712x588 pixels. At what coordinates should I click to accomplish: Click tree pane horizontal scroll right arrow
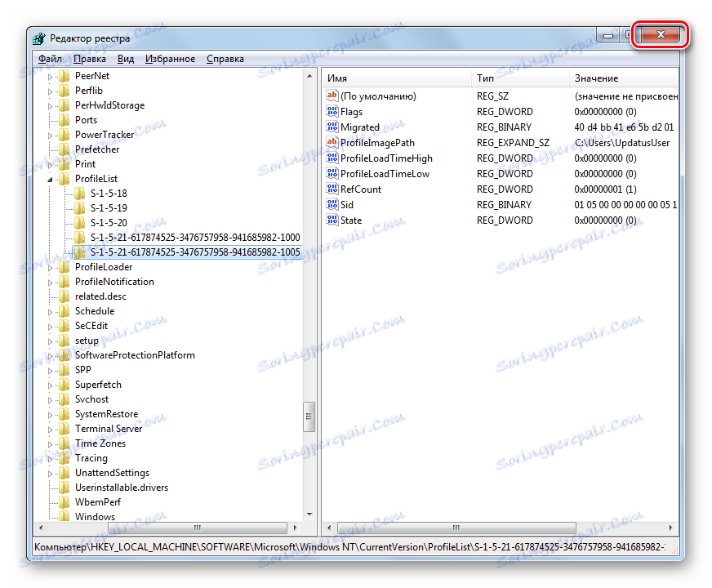295,528
